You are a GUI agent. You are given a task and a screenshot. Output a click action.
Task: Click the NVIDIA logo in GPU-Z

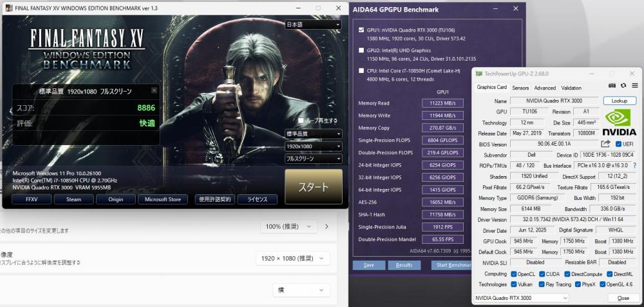click(619, 123)
